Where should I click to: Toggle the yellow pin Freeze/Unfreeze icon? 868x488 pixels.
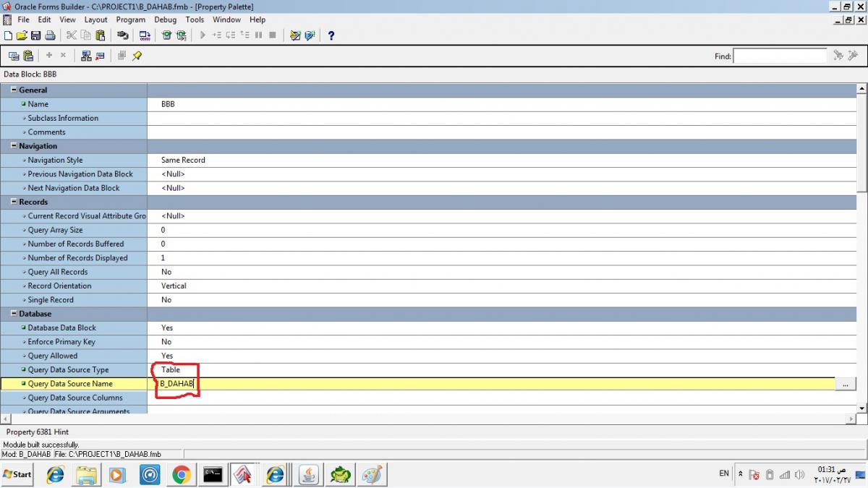[137, 56]
